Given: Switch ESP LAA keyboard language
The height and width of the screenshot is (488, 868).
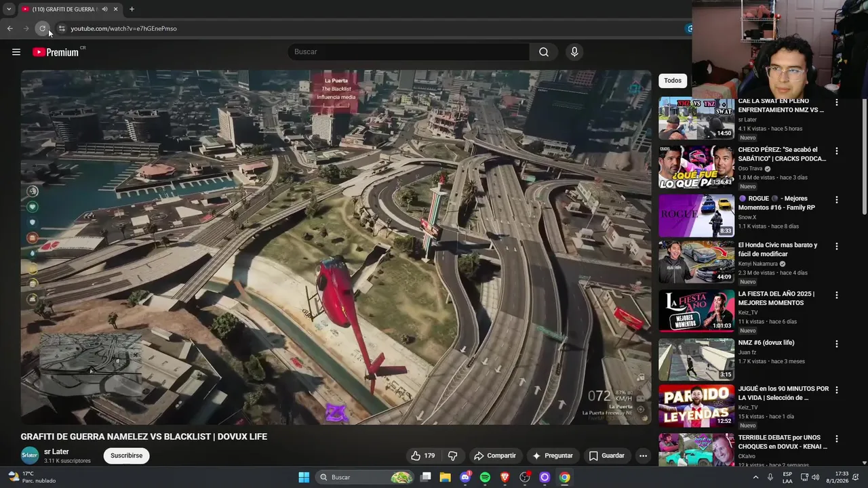Looking at the screenshot, I should tap(787, 477).
